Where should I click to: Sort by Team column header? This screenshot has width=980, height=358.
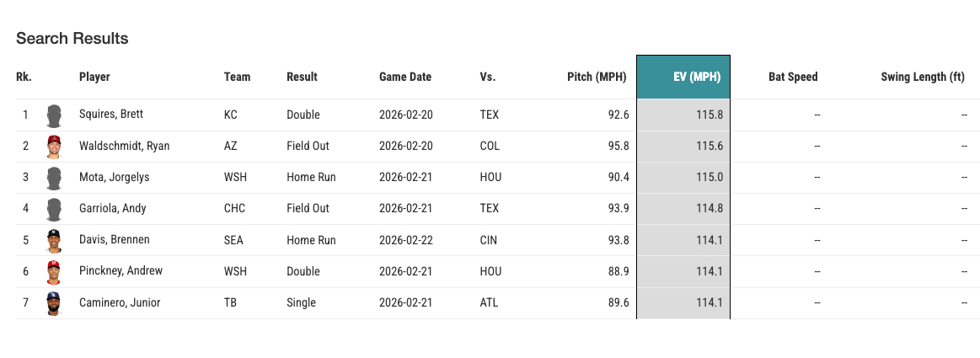coord(237,77)
